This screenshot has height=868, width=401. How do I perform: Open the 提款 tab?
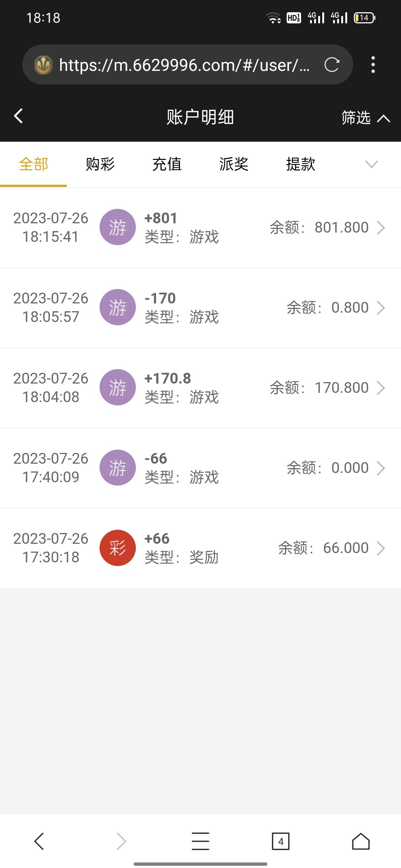[301, 164]
